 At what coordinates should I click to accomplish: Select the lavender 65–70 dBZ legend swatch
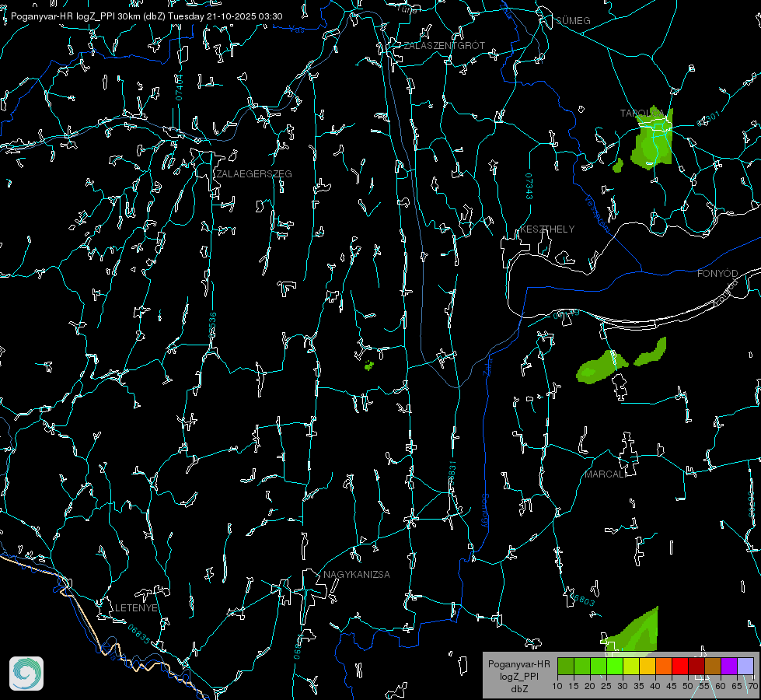[x=745, y=666]
